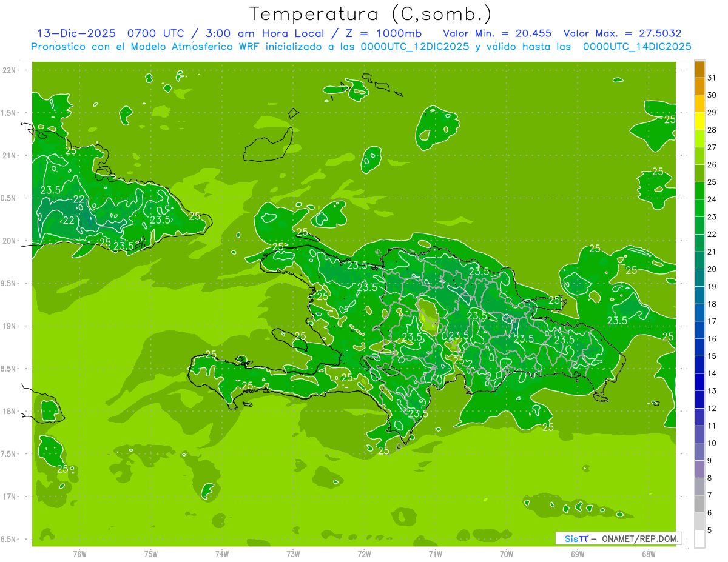
Task: Click the "22N" latitude label
Action: coord(9,70)
